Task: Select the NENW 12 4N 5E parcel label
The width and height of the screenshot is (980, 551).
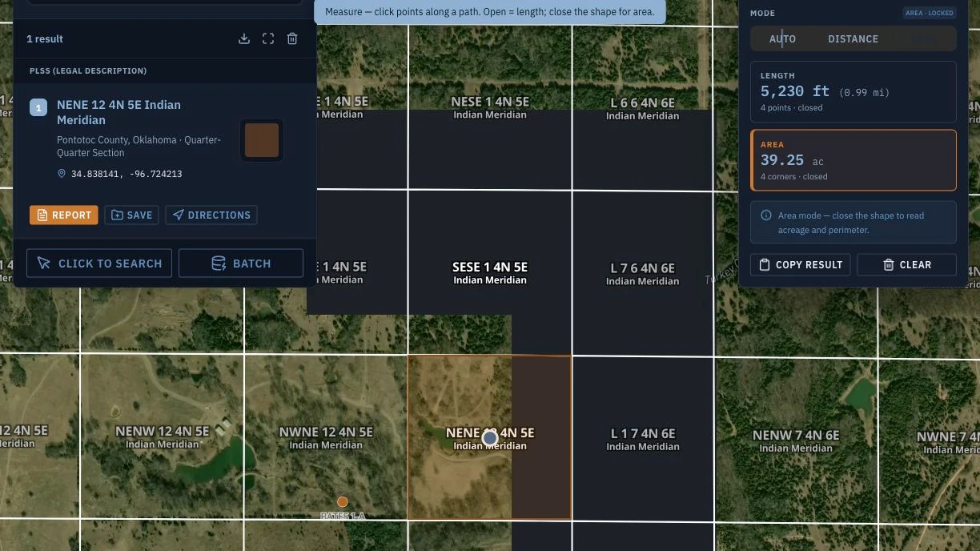Action: point(163,436)
